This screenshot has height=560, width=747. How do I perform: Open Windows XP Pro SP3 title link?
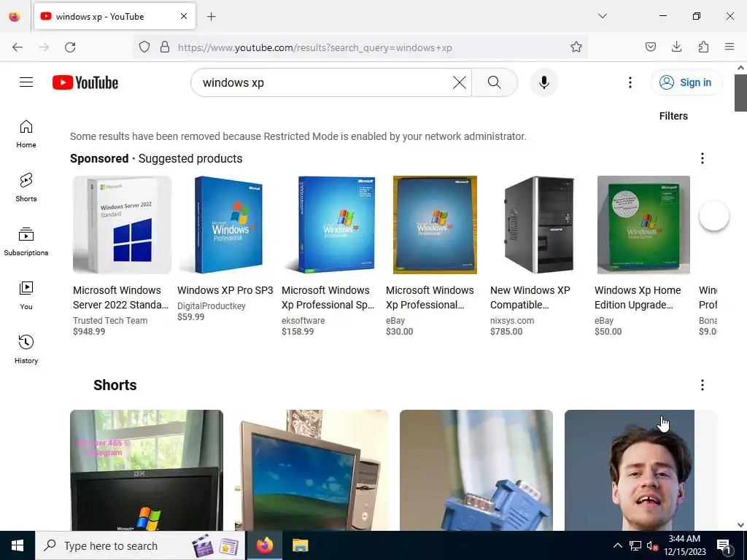(225, 290)
